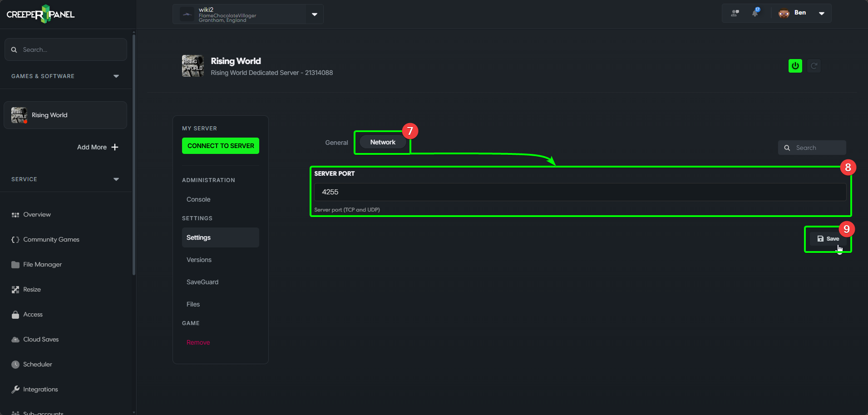The height and width of the screenshot is (415, 868).
Task: Click the restart server icon
Action: click(814, 66)
